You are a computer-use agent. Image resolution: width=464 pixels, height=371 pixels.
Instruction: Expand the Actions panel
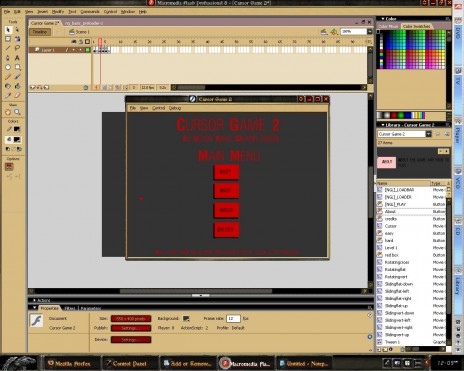34,300
